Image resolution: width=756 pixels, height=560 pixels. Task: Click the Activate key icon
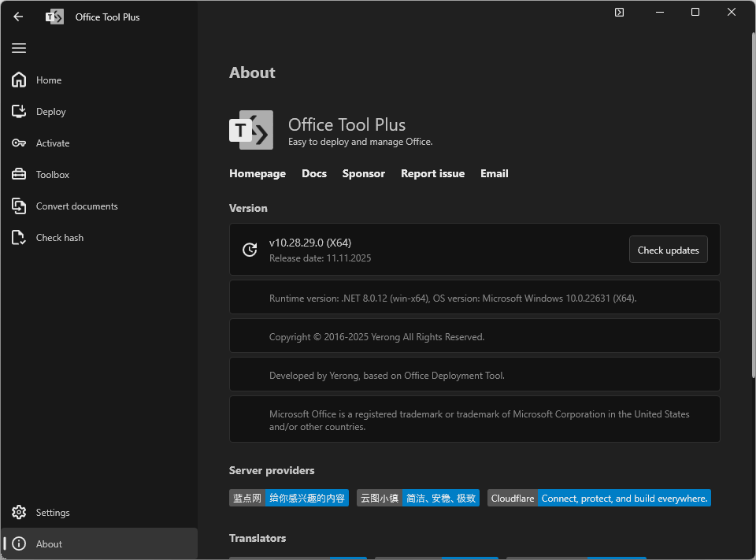point(19,143)
